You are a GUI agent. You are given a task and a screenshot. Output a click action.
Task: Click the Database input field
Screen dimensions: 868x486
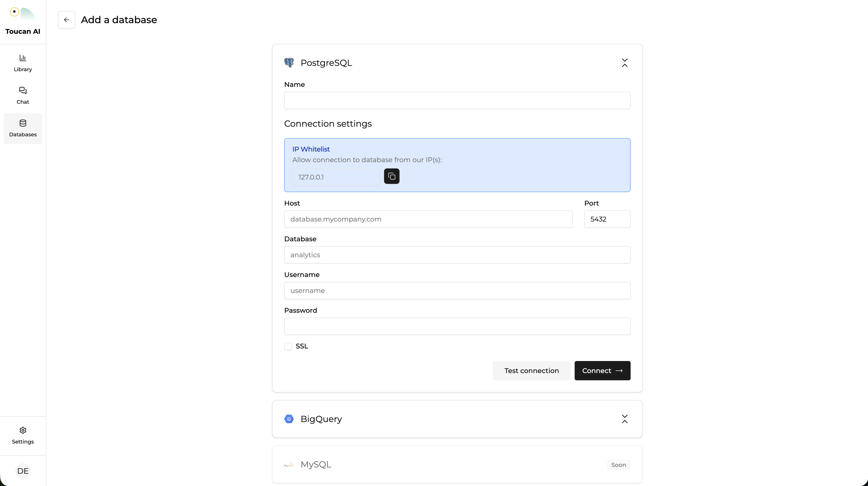point(457,255)
